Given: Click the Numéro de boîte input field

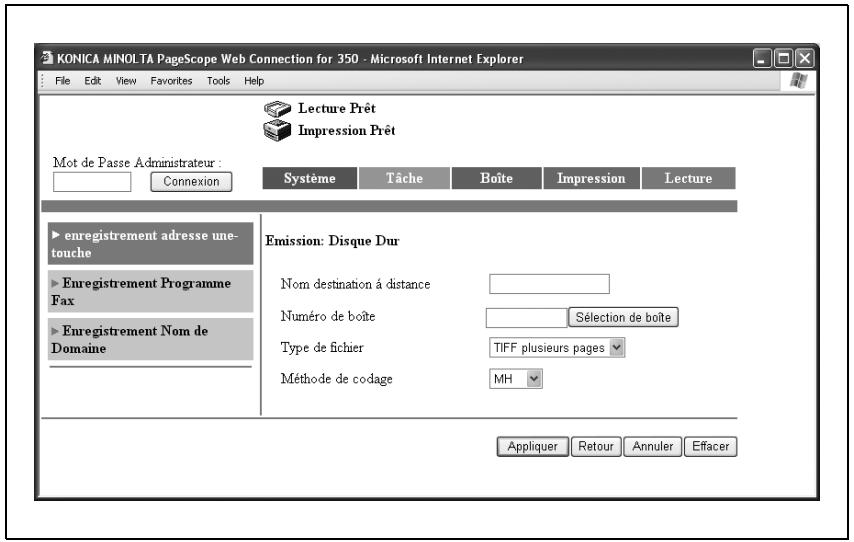Looking at the screenshot, I should (526, 318).
